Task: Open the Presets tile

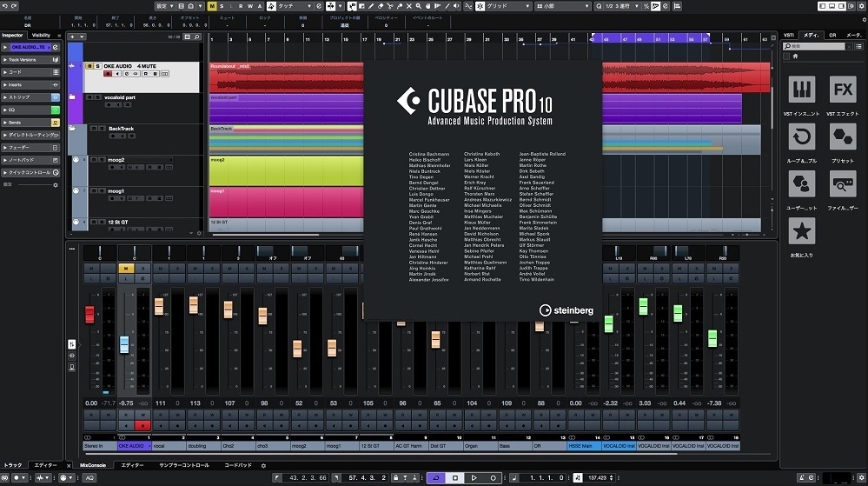Action: [843, 136]
